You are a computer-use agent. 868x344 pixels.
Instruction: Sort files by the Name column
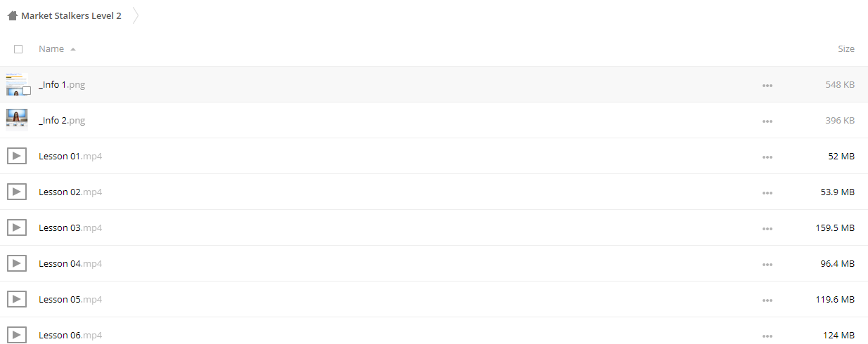51,49
